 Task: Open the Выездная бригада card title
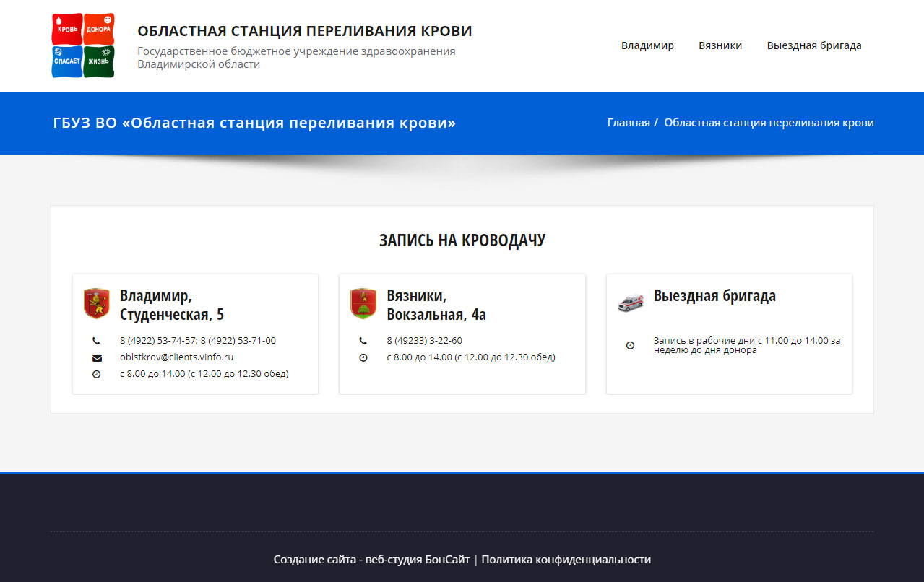714,295
